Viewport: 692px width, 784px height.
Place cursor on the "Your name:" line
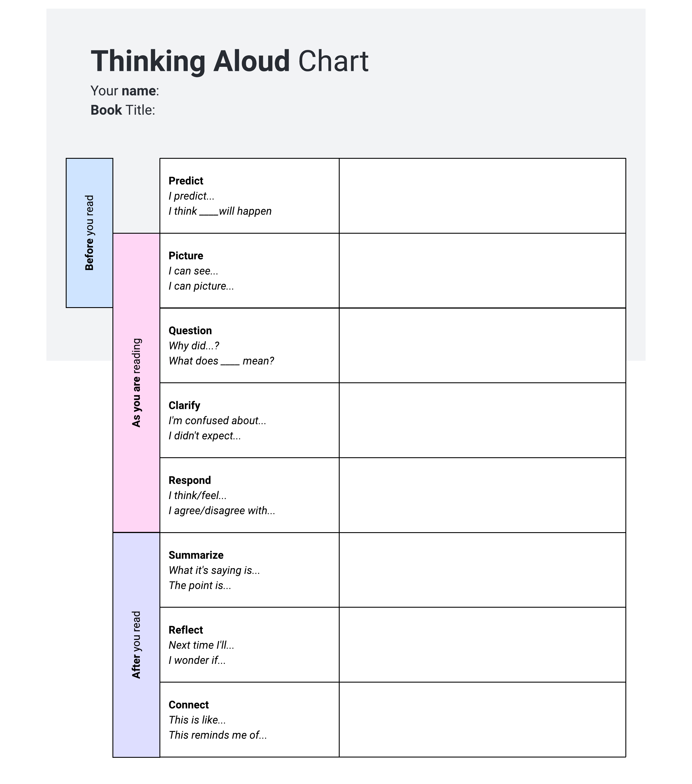[125, 91]
